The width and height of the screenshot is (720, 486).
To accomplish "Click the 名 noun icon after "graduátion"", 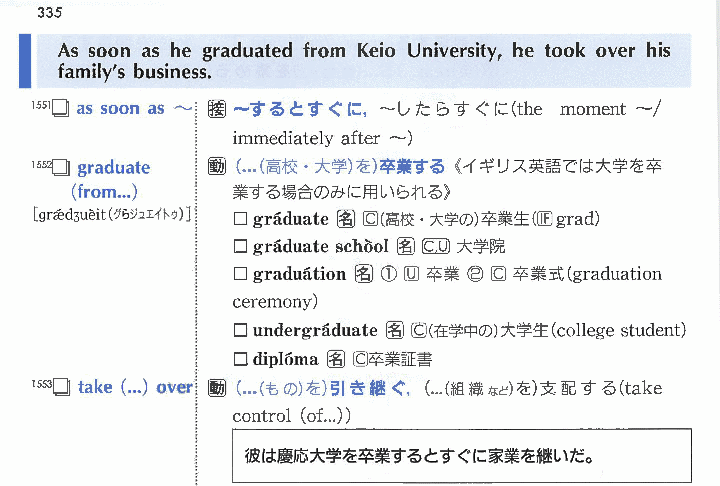I will [x=363, y=274].
